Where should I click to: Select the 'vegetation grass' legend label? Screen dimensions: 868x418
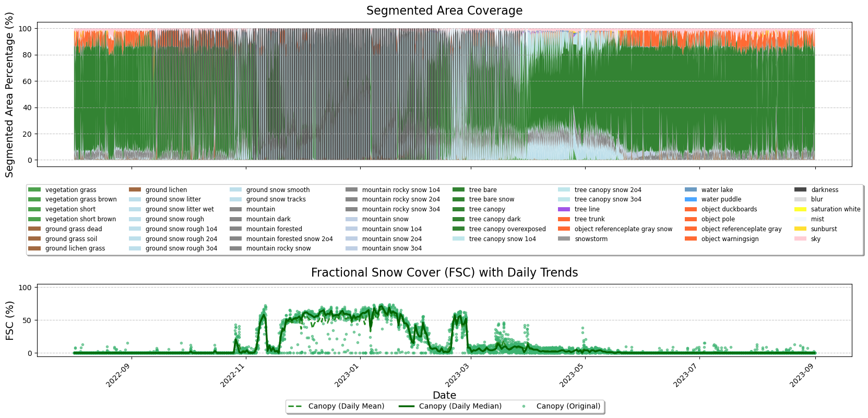point(70,190)
